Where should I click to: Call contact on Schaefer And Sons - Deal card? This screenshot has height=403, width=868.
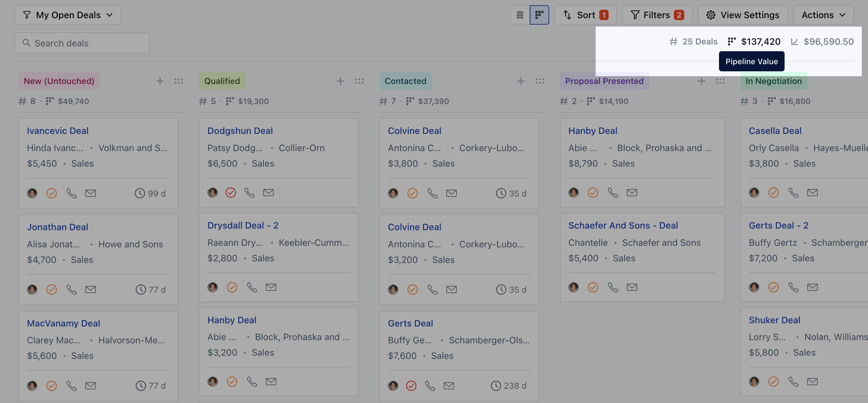coord(613,287)
